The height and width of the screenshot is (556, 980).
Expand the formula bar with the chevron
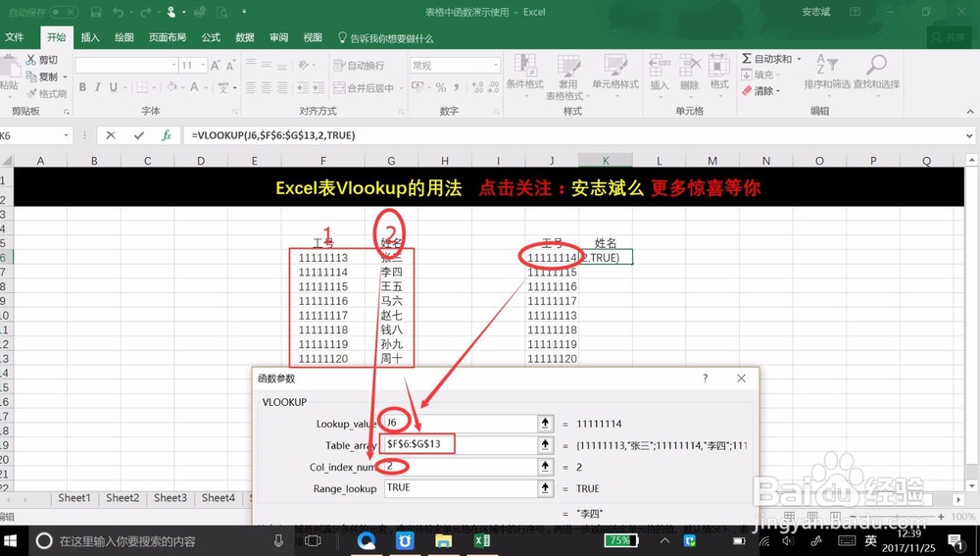[969, 135]
